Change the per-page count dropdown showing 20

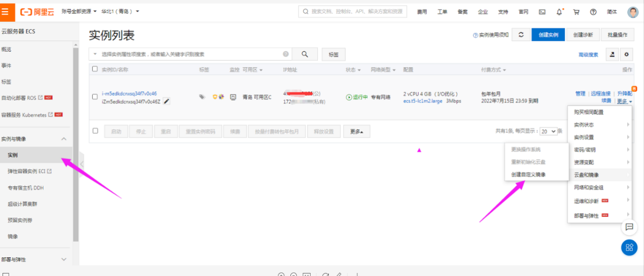point(548,131)
